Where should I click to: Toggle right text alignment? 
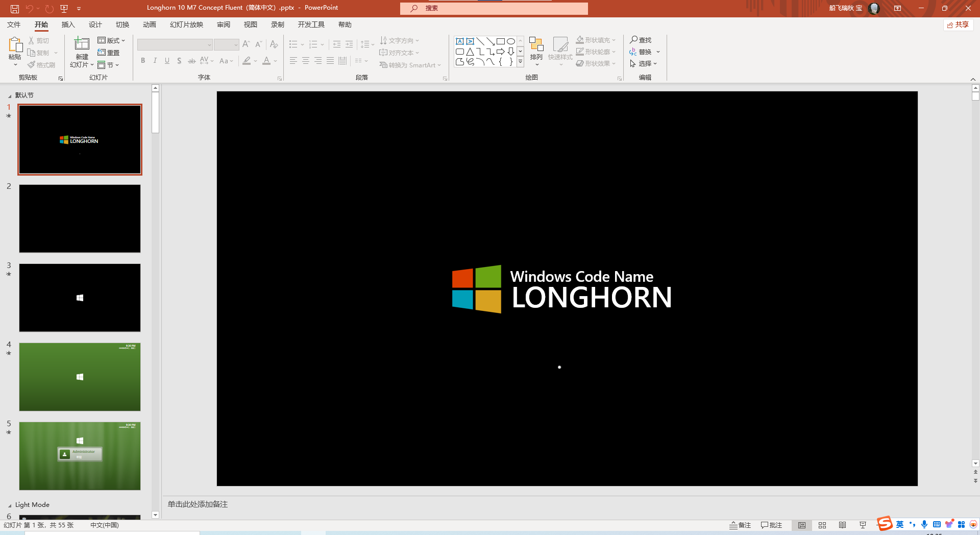point(318,61)
